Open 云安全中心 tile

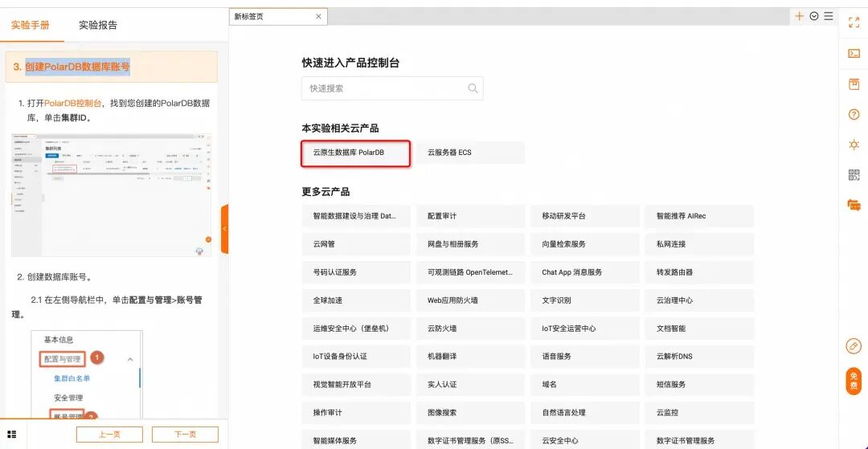pyautogui.click(x=585, y=439)
